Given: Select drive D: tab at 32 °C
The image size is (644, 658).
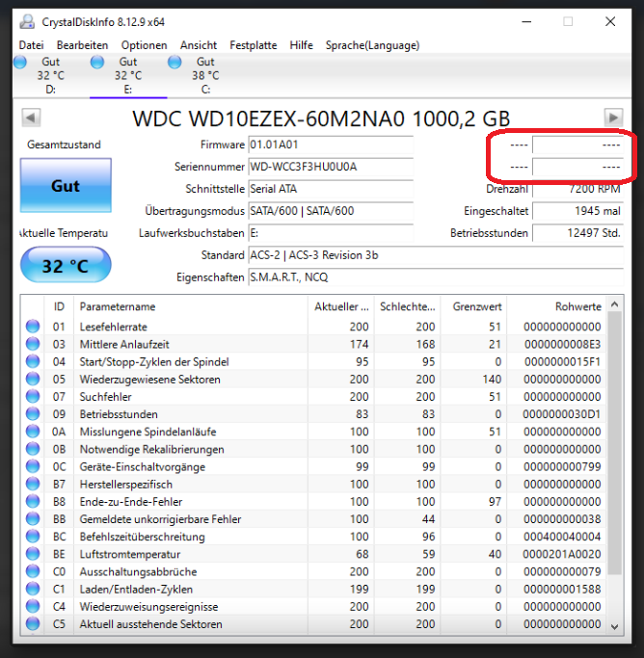Looking at the screenshot, I should coord(51,75).
